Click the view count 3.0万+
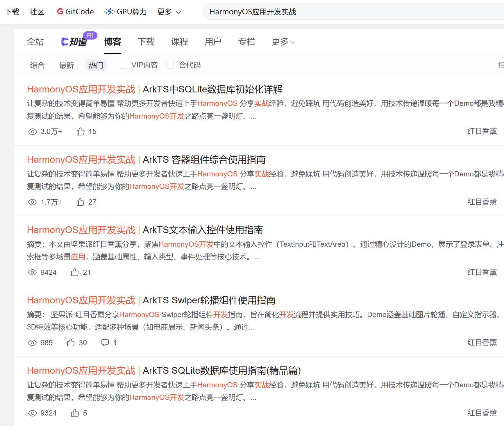Screen dimensions: 504x426 point(51,132)
